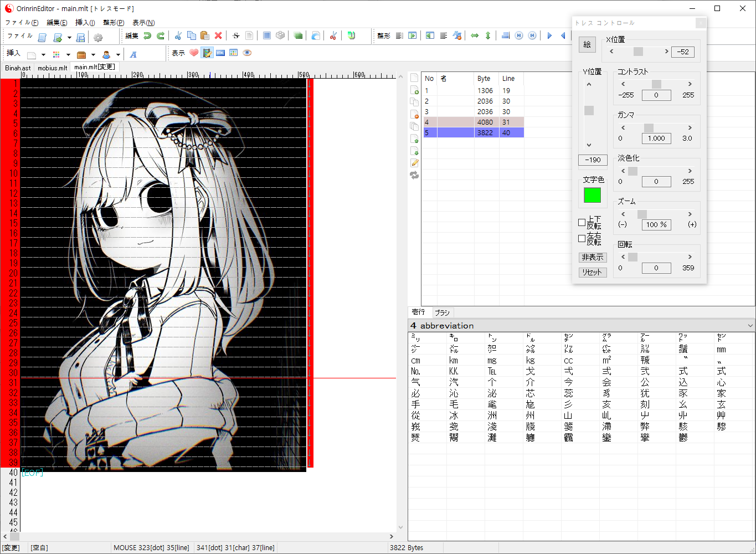756x554 pixels.
Task: Click the 非表示 hide button
Action: (593, 258)
